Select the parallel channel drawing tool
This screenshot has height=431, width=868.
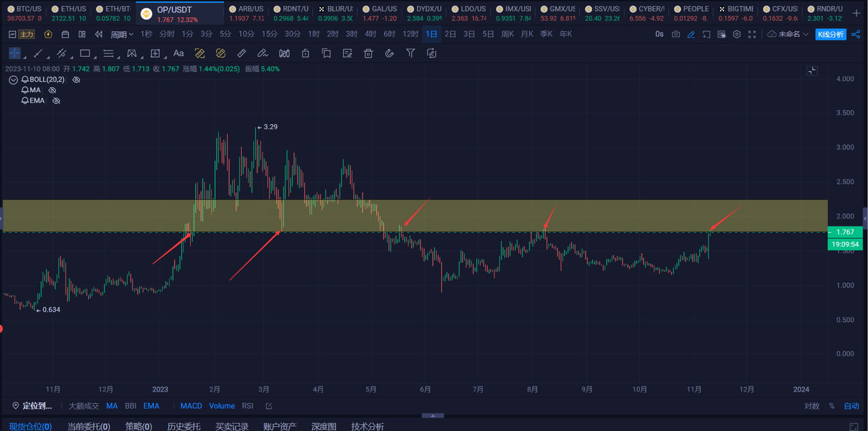[x=61, y=53]
